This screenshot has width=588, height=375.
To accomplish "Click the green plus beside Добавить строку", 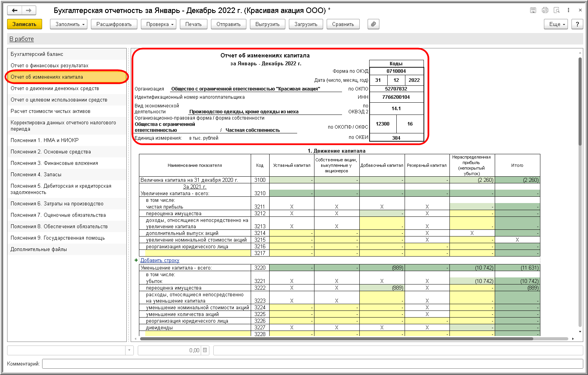I will (136, 260).
